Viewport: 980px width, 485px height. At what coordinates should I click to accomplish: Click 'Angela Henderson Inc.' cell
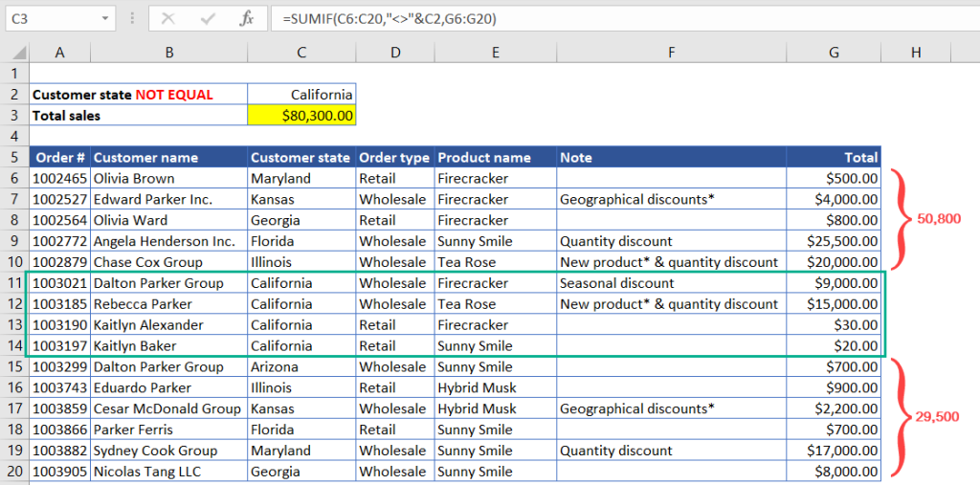(x=168, y=241)
